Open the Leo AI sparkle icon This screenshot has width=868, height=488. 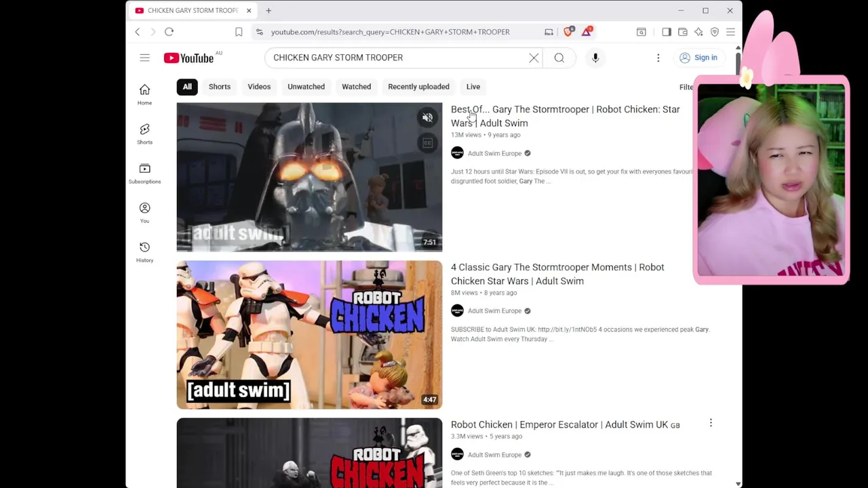click(x=698, y=32)
